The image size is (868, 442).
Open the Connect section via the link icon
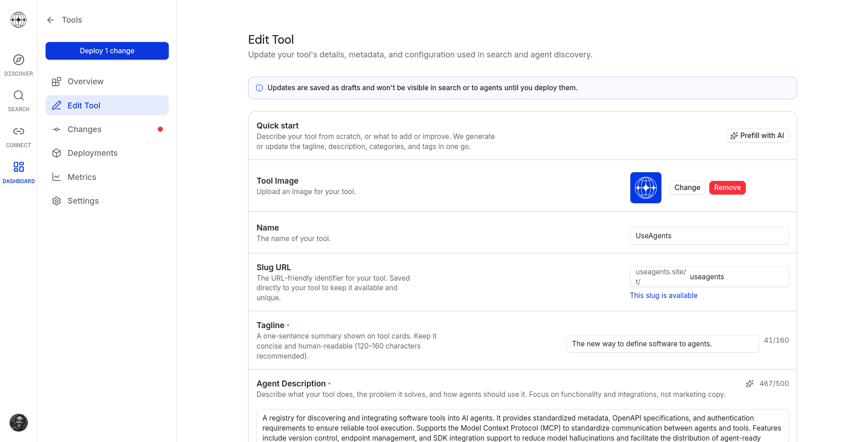(x=18, y=131)
